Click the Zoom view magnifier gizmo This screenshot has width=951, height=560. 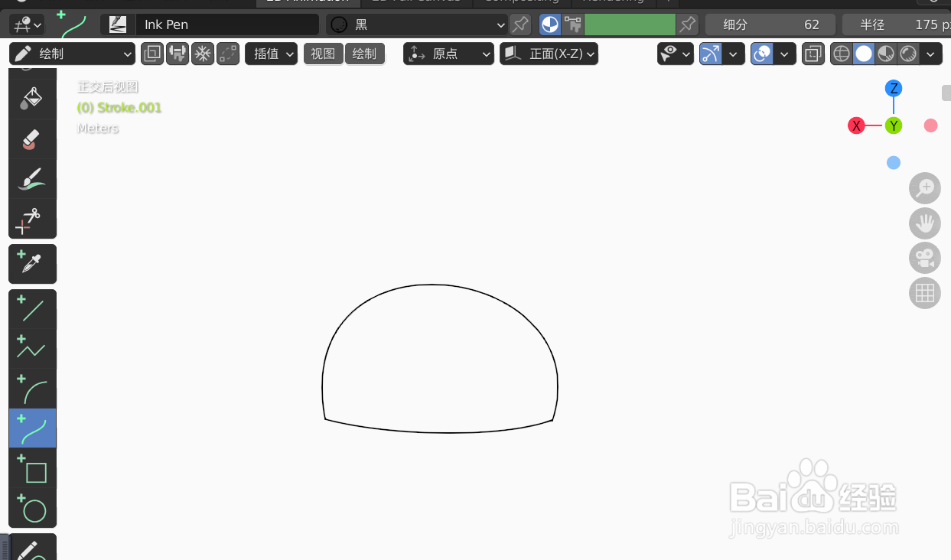[925, 187]
